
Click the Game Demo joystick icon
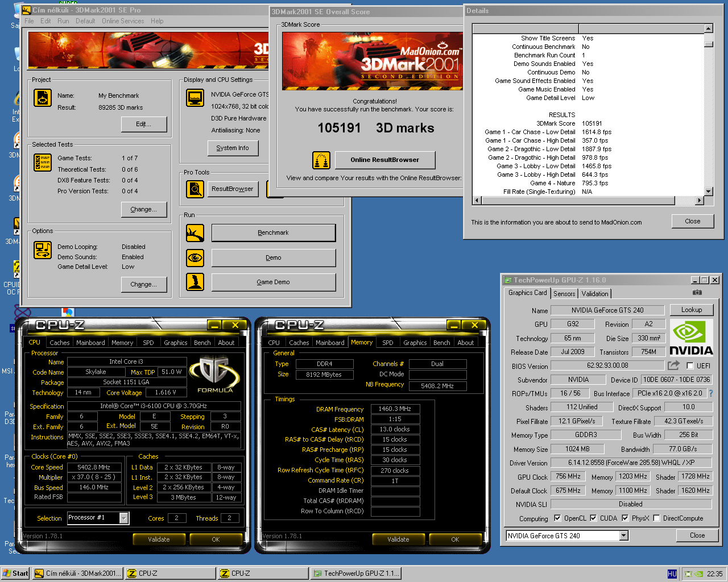point(195,282)
